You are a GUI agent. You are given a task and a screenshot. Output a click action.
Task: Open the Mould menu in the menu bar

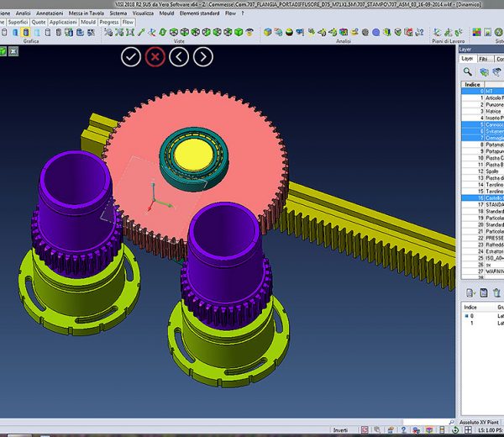point(166,13)
